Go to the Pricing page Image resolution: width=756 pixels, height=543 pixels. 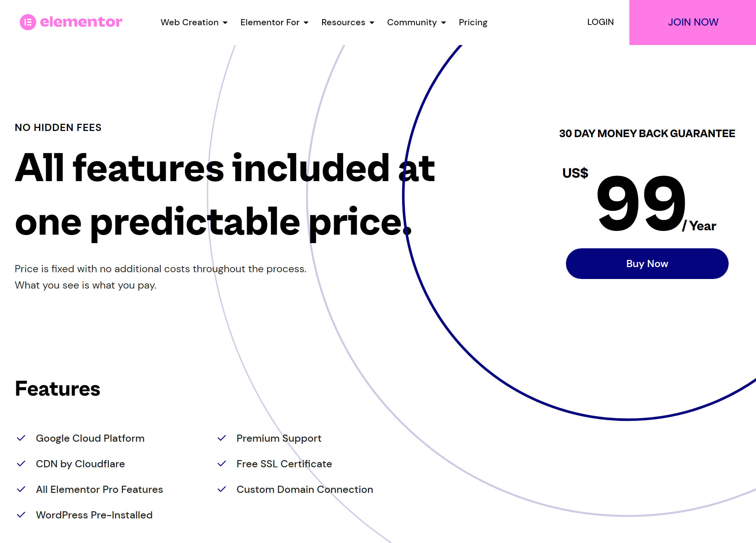(473, 23)
